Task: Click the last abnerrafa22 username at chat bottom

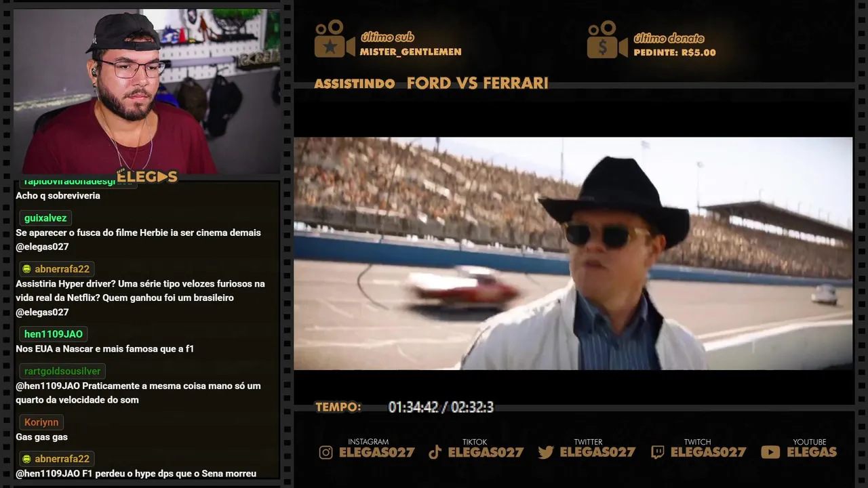Action: [x=62, y=459]
